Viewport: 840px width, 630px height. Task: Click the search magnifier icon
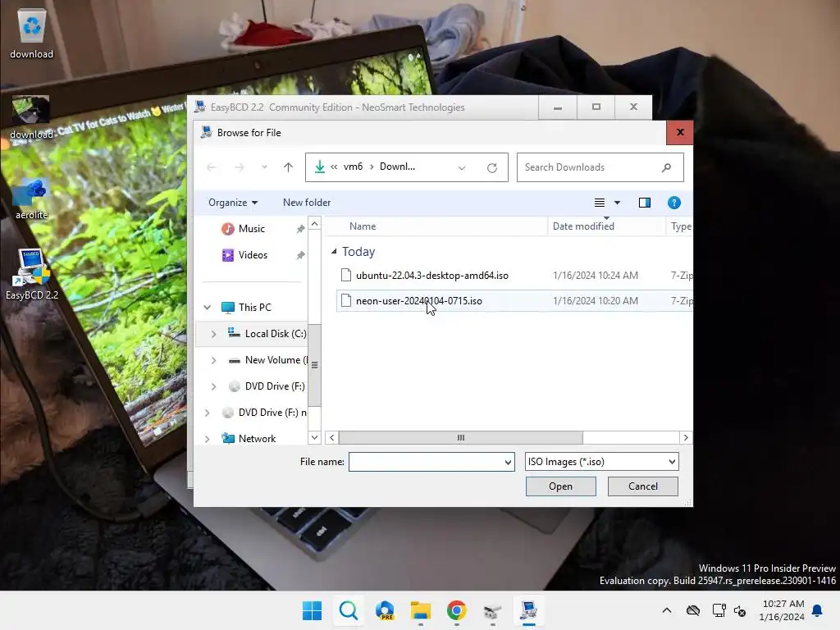pyautogui.click(x=666, y=167)
